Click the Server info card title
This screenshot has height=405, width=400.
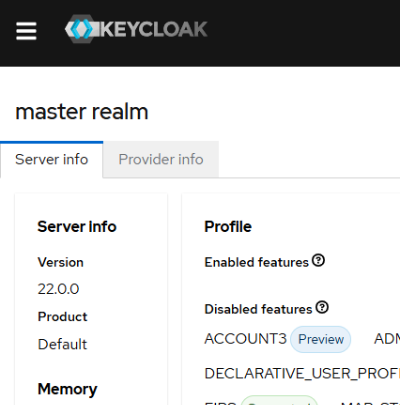pyautogui.click(x=77, y=227)
